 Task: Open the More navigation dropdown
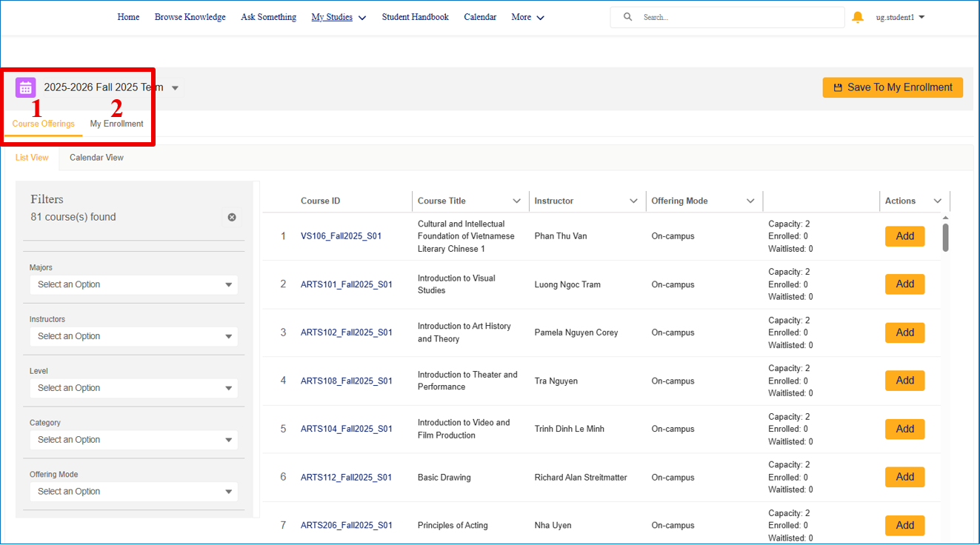pyautogui.click(x=528, y=17)
